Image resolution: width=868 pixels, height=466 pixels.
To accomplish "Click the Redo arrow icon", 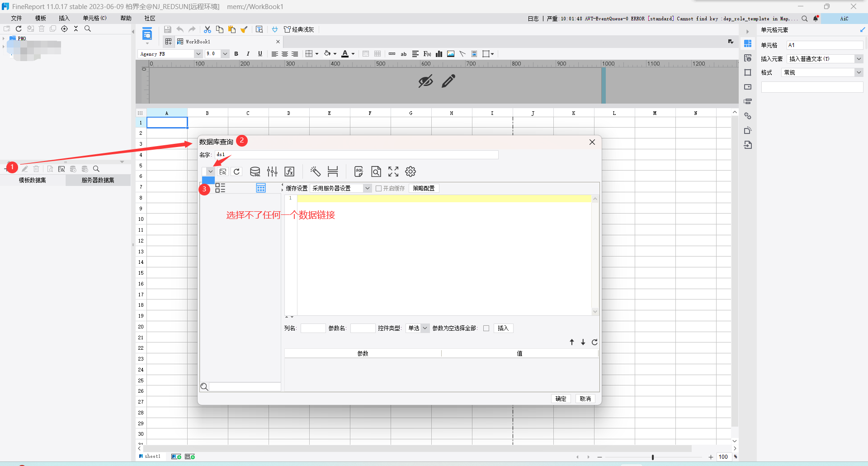I will click(x=192, y=29).
